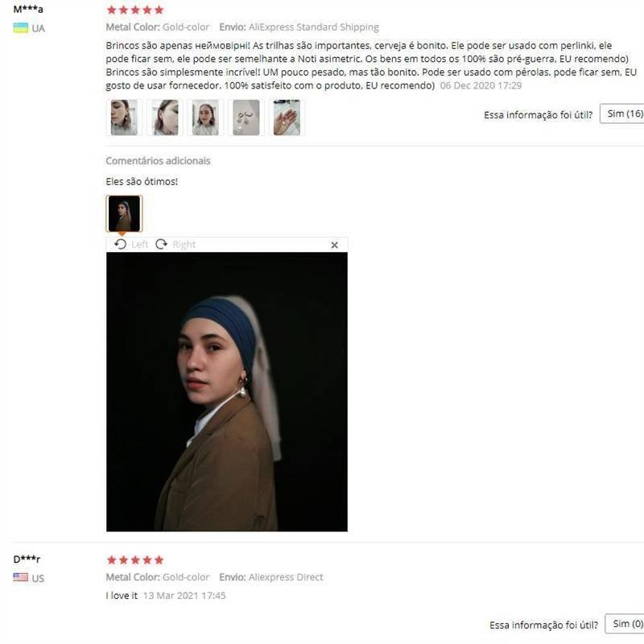Click the five-star rating of M***a's review

(135, 10)
